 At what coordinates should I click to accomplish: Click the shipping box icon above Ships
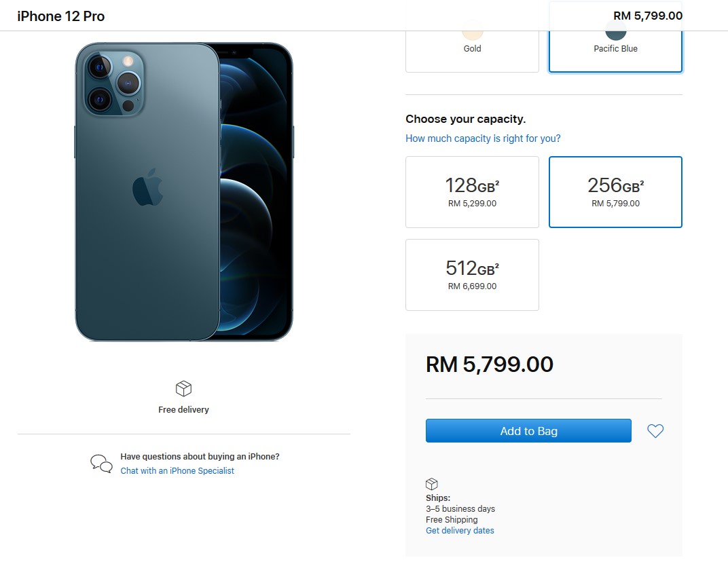pos(431,484)
